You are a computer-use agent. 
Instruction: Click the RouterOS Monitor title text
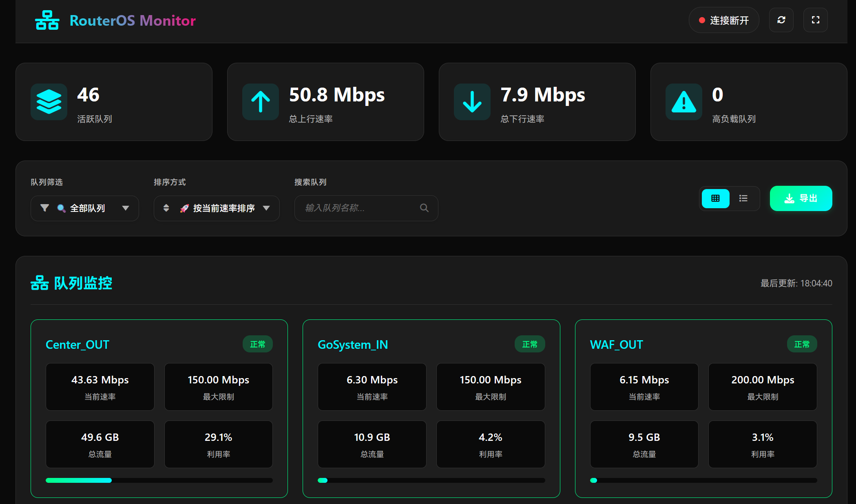pyautogui.click(x=133, y=20)
